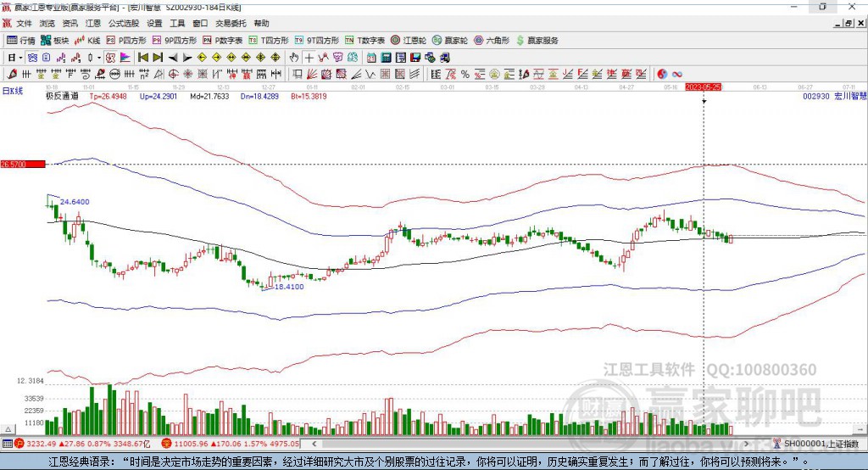Open the 文件 menu
The image size is (868, 470).
pos(25,23)
